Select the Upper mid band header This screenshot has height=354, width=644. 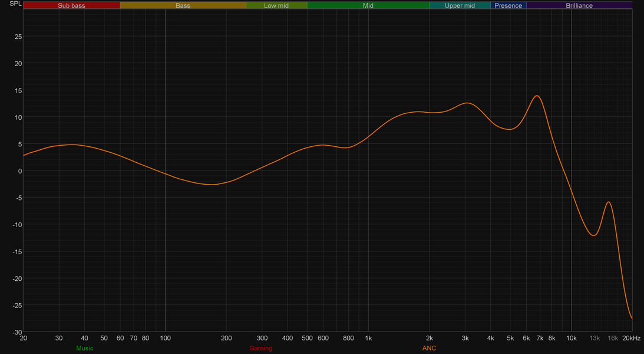(460, 6)
